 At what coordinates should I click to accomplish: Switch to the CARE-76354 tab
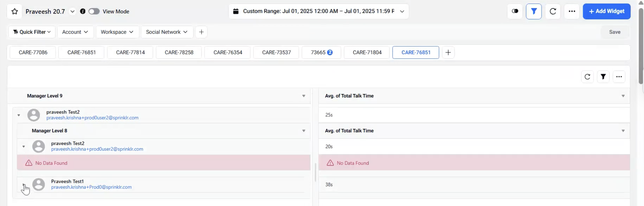pos(228,52)
